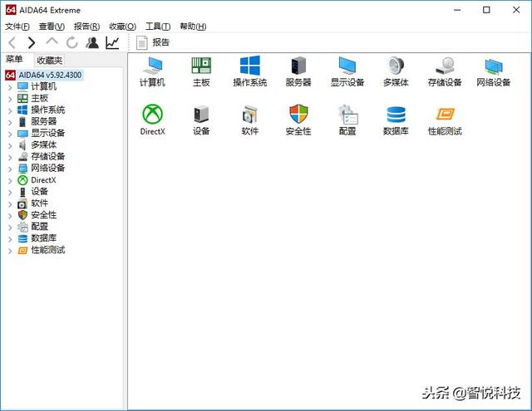Click the Up arrow toolbar button
The width and height of the screenshot is (532, 411).
(x=52, y=42)
